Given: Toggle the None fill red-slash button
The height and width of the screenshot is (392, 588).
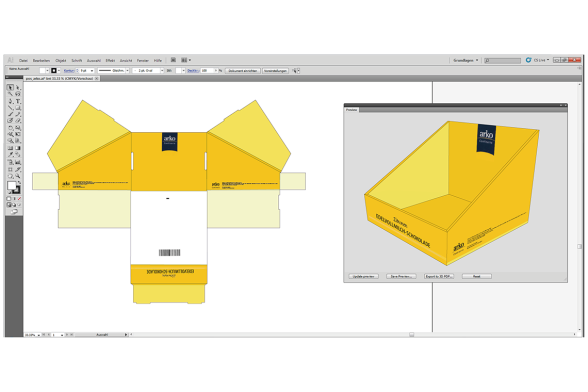Looking at the screenshot, I should tap(19, 198).
